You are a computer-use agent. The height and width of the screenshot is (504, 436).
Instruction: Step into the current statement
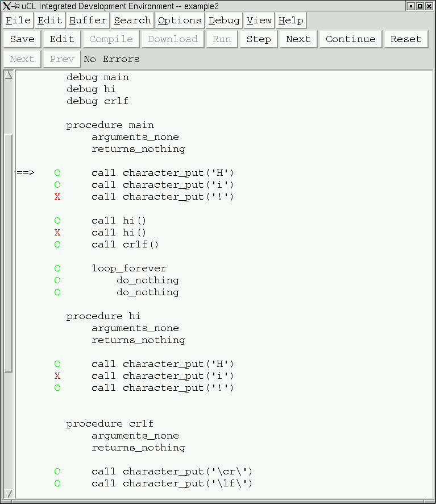[x=259, y=39]
